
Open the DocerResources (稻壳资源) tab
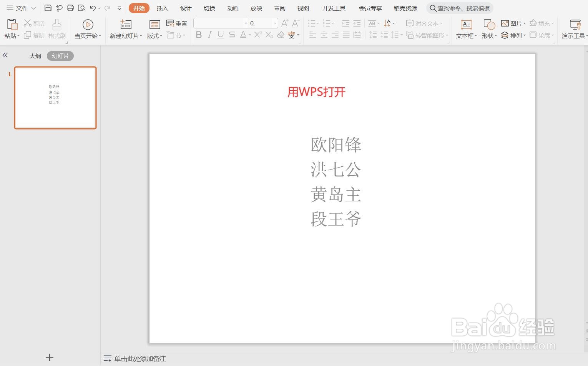click(405, 8)
